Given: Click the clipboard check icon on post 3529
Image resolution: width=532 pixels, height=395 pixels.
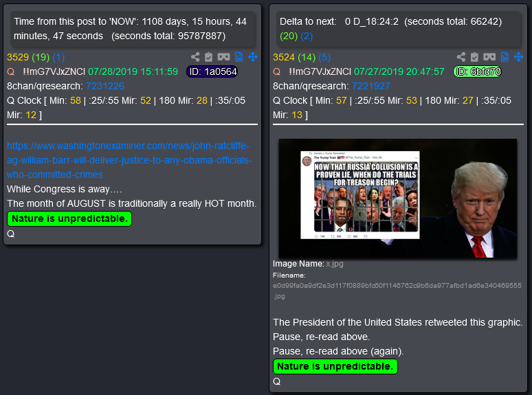Looking at the screenshot, I should click(x=209, y=57).
